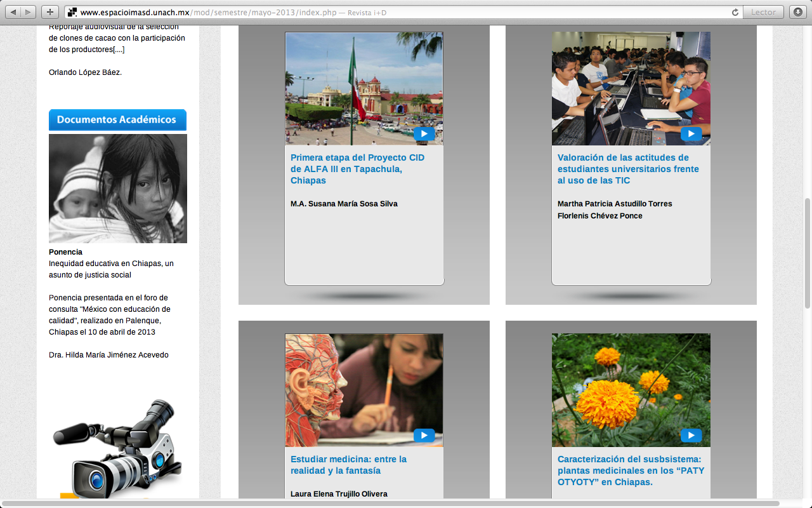
Task: Click the plus add bookmark button
Action: [x=50, y=12]
